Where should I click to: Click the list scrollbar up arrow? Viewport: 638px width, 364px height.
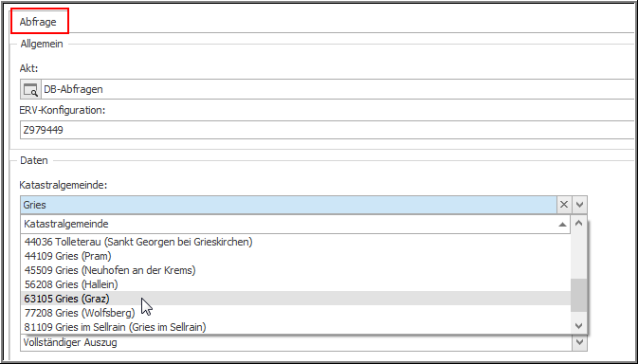[x=578, y=223]
